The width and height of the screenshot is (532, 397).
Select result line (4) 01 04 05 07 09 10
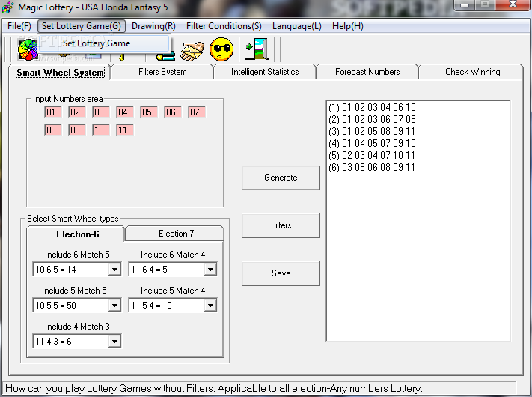click(372, 143)
